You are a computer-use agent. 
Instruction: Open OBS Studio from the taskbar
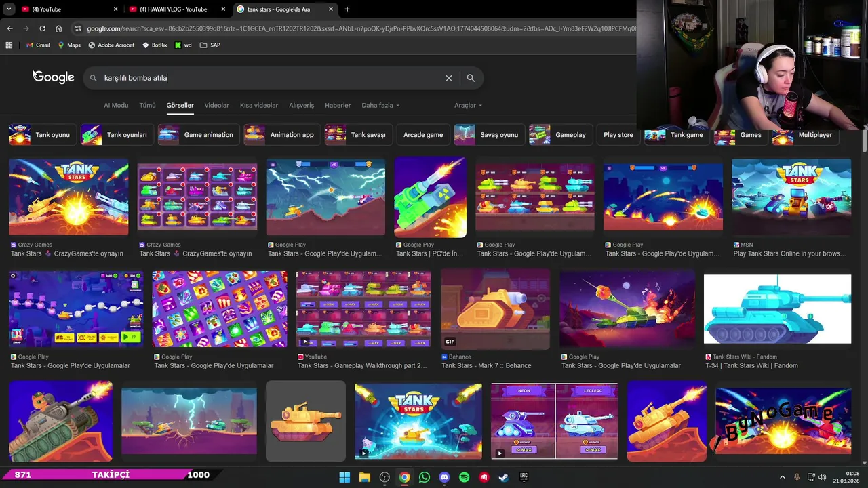pos(384,477)
